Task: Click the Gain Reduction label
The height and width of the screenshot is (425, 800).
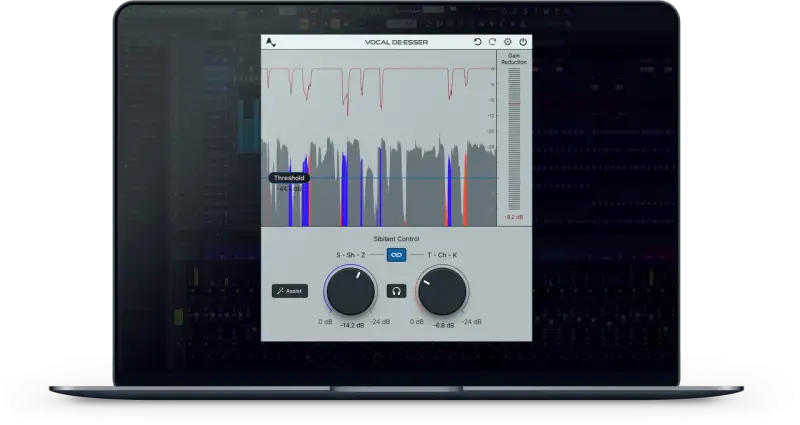Action: tap(514, 59)
